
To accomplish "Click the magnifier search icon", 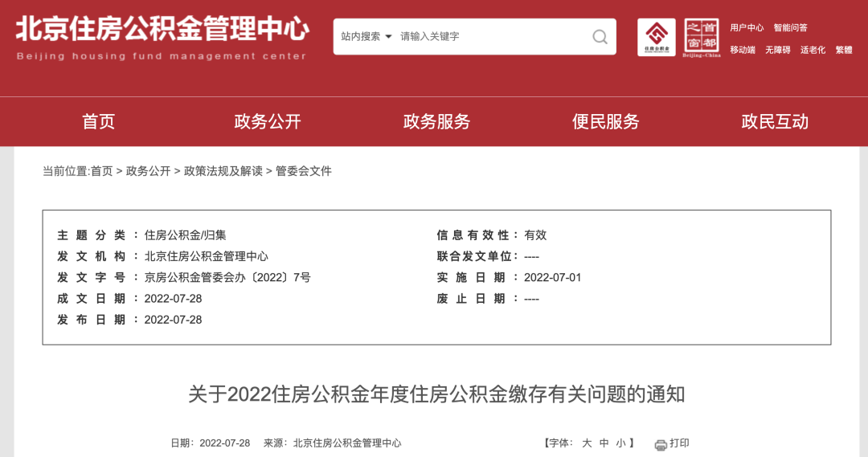I will tap(600, 37).
